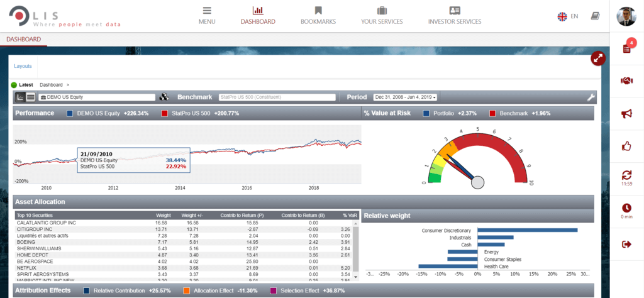Sort table by % VaR column header
The image size is (644, 298).
tap(350, 216)
